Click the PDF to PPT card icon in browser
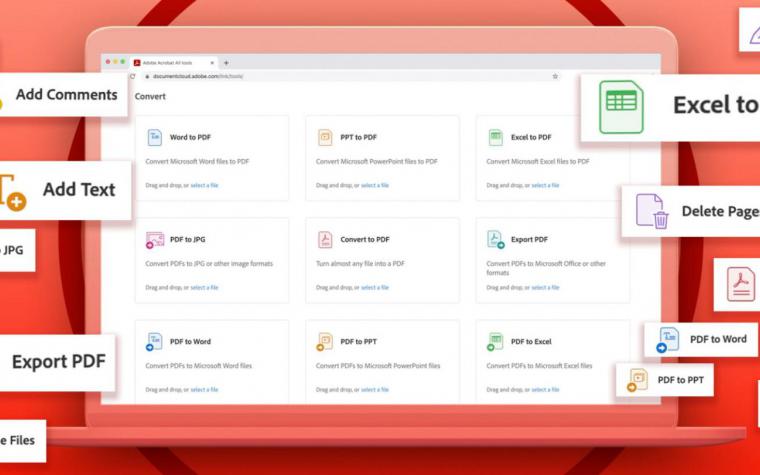Screen dimensions: 760x475 point(324,342)
